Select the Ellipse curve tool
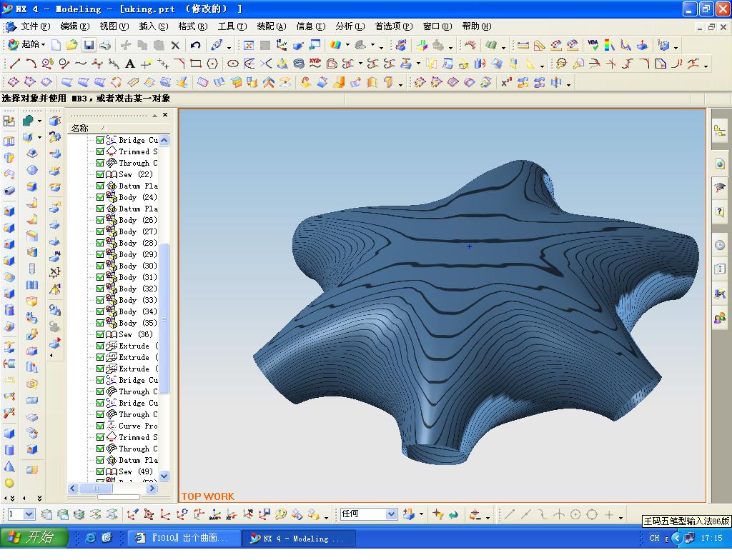The width and height of the screenshot is (732, 560). (233, 64)
